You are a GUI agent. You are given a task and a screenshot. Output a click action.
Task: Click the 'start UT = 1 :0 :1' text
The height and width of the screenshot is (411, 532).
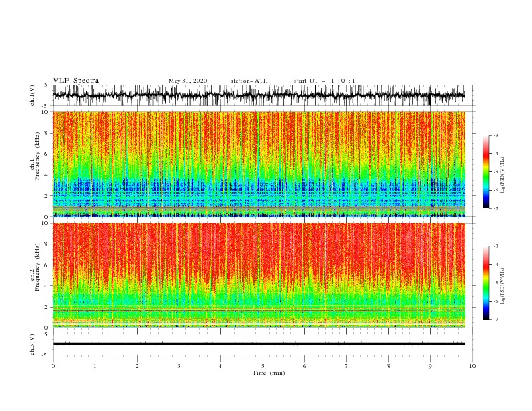[324, 81]
